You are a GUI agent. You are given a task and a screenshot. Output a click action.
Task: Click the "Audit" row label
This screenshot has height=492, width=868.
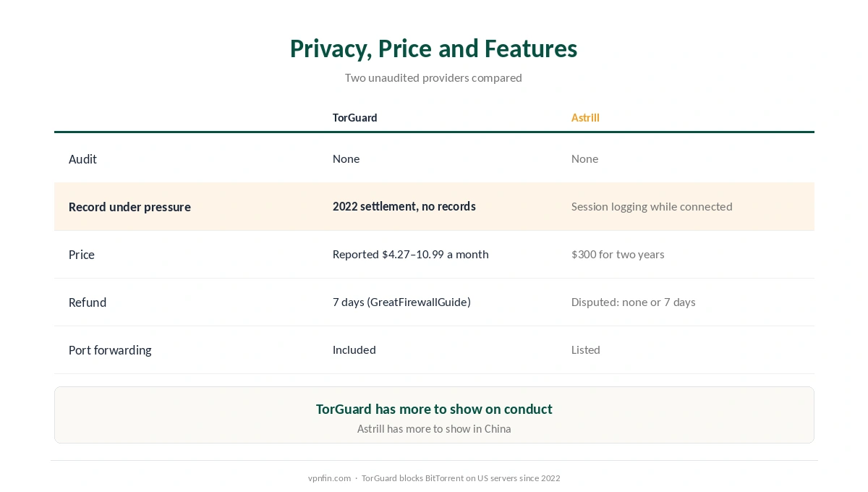click(x=82, y=159)
